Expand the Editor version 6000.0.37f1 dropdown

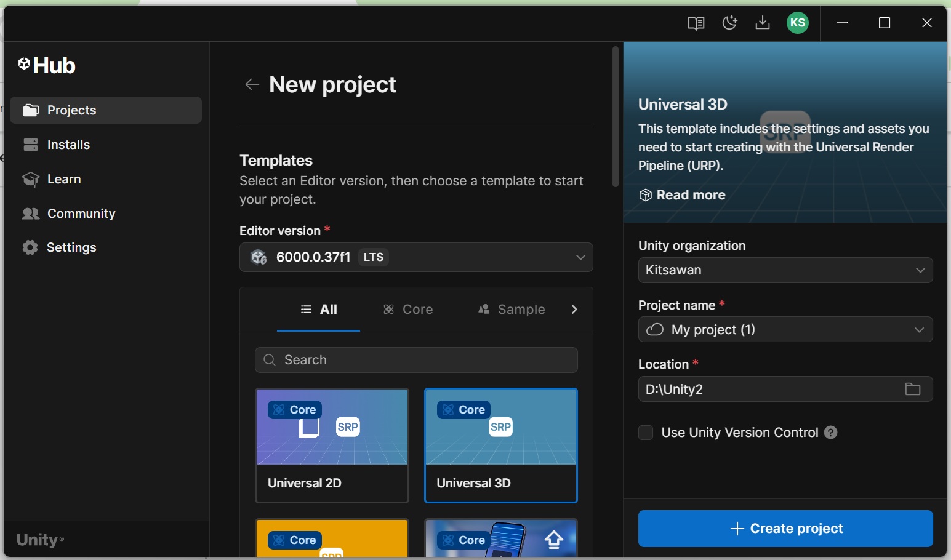coord(416,257)
